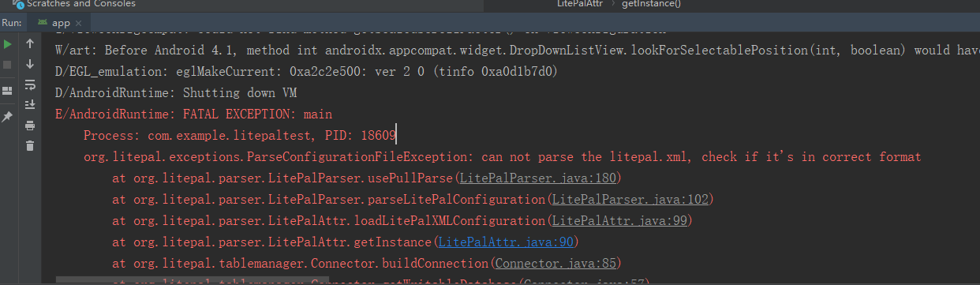Click Scratches and Consoles tree item
This screenshot has width=980, height=285.
tap(74, 4)
